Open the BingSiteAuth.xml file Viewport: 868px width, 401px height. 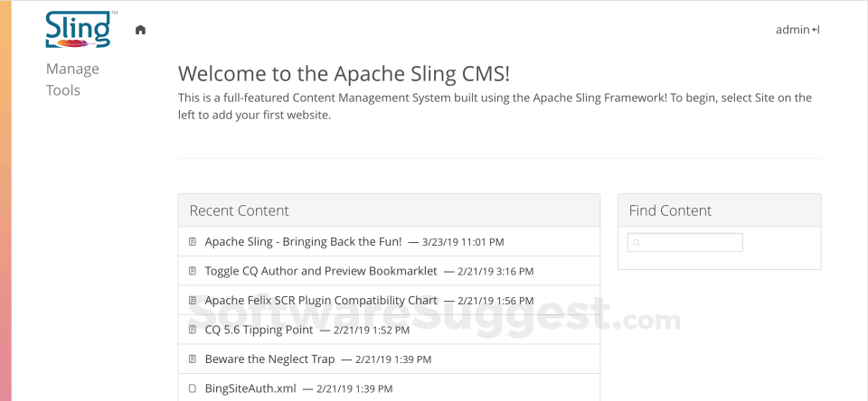tap(250, 388)
